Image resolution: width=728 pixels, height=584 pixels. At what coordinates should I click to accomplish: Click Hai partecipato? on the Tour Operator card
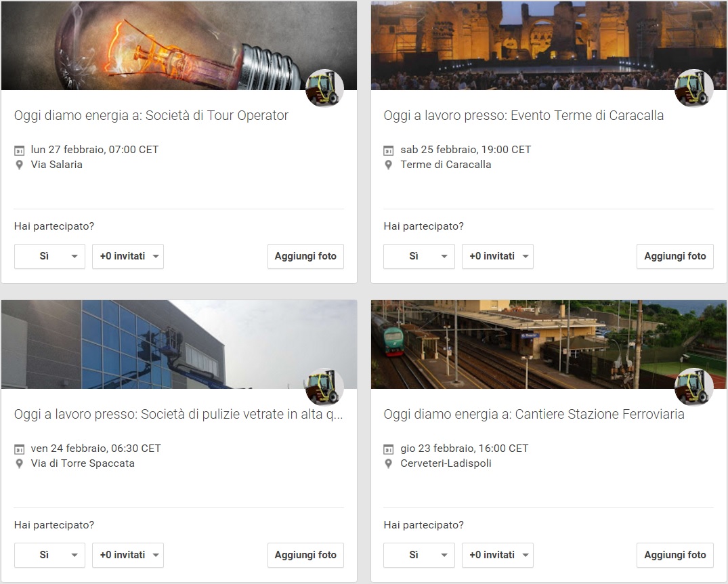(x=54, y=226)
